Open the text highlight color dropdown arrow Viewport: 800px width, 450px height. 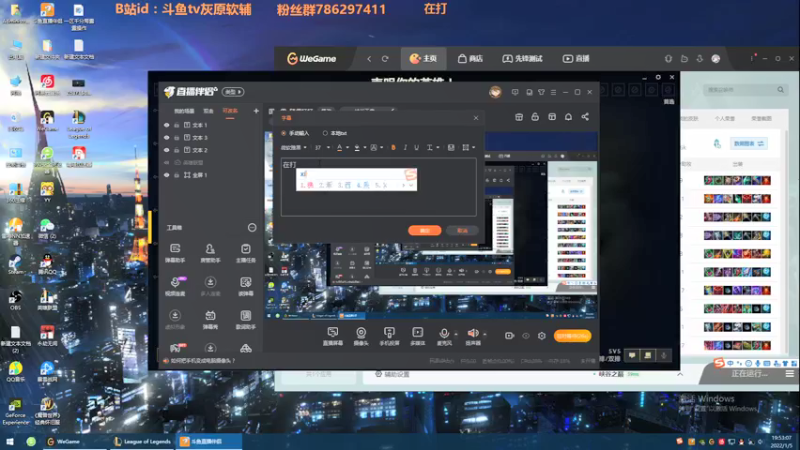365,148
